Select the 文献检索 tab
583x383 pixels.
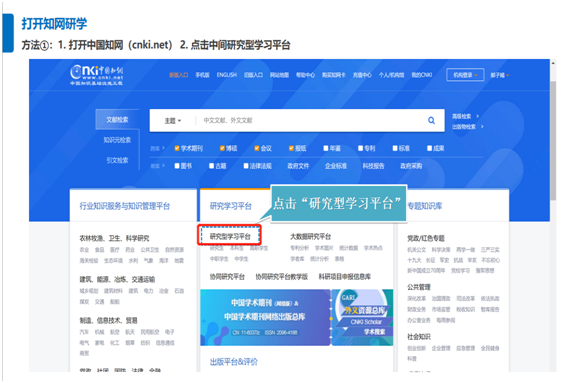(117, 120)
